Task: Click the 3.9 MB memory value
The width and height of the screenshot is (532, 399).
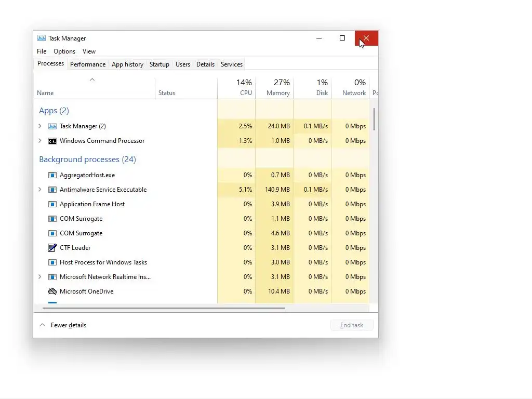Action: click(280, 204)
